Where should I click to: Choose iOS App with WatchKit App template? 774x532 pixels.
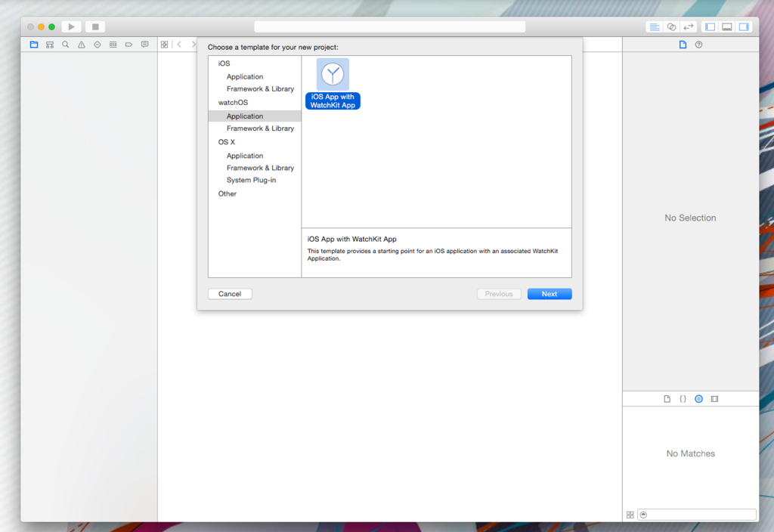click(333, 84)
